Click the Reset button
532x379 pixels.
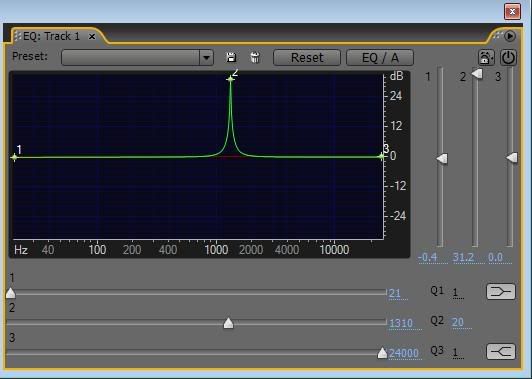tap(307, 57)
